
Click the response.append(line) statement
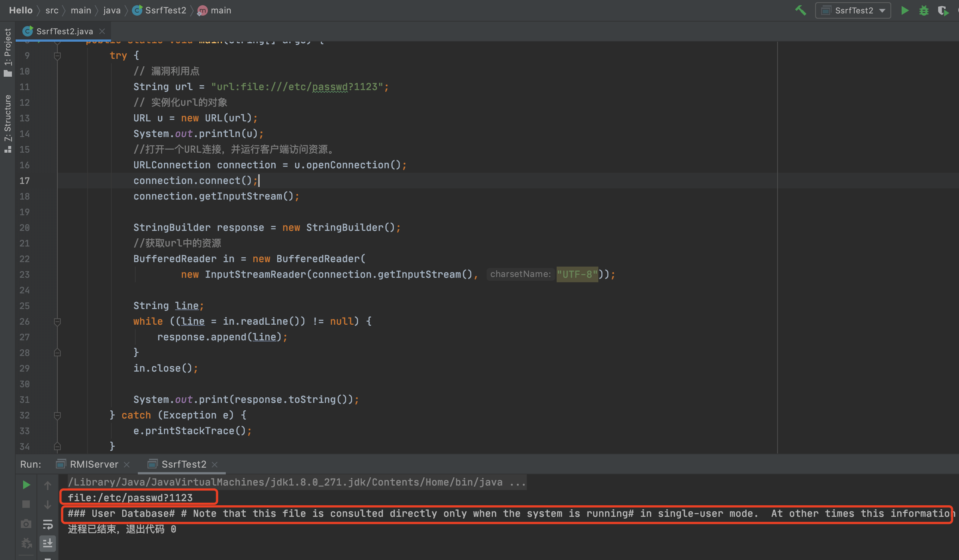(x=222, y=337)
